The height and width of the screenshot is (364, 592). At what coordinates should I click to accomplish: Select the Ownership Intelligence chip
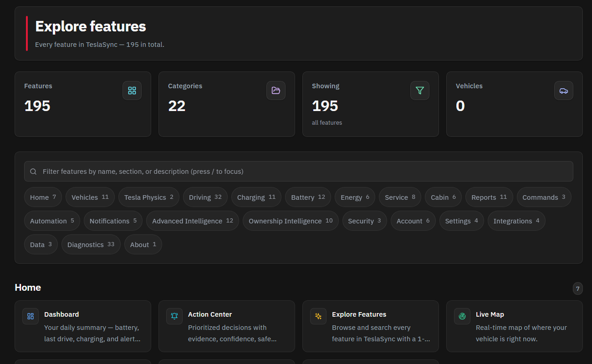[291, 221]
